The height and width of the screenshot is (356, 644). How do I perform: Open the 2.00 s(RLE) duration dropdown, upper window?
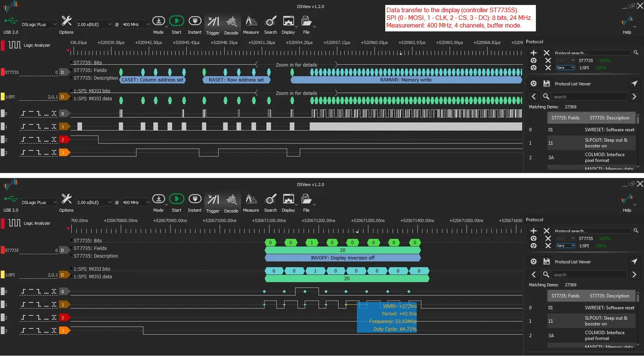pos(94,24)
